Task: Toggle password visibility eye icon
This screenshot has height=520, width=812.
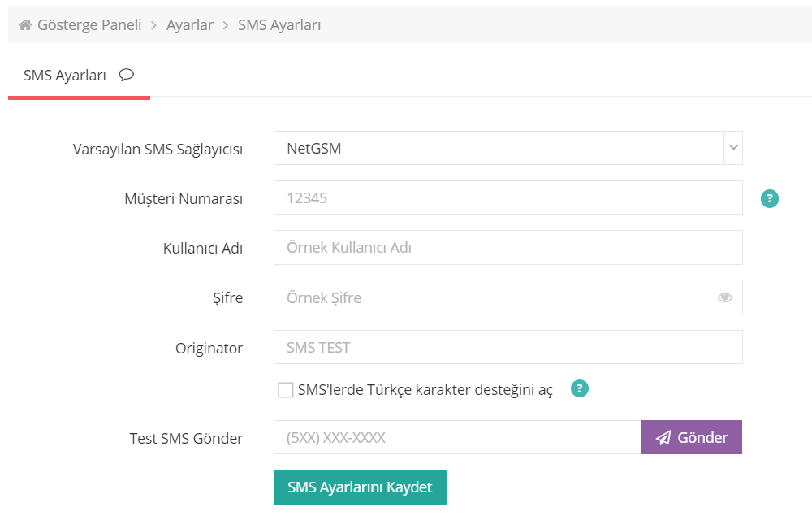Action: [x=725, y=297]
